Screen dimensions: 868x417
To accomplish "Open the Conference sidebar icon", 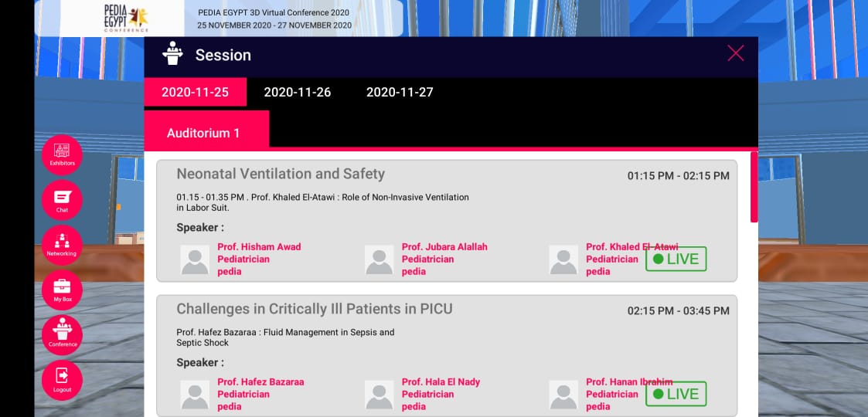I will 62,334.
